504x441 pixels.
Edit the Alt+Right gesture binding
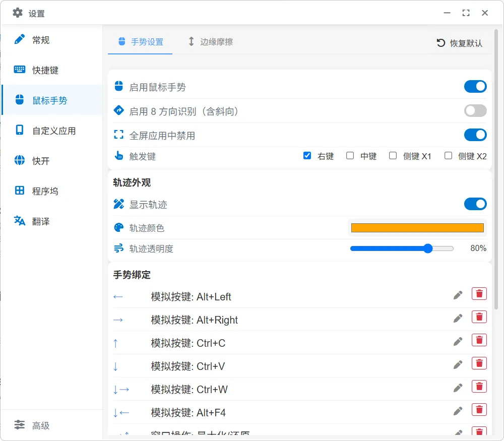[x=458, y=318]
